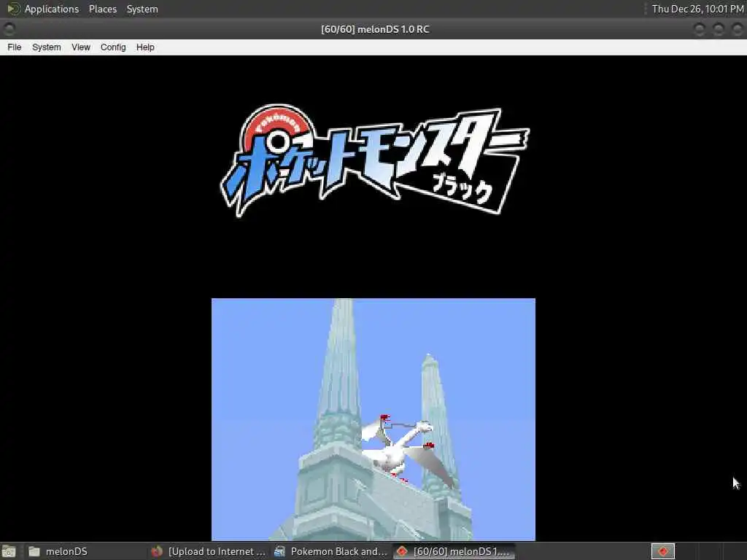Viewport: 747px width, 560px height.
Task: Click the show desktop icon in taskbar
Action: pyautogui.click(x=9, y=551)
